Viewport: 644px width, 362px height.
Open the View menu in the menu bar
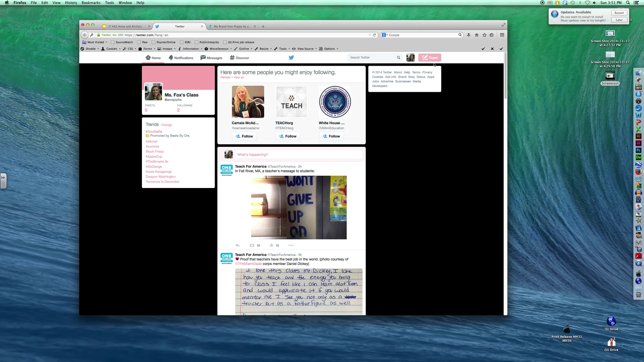point(56,3)
